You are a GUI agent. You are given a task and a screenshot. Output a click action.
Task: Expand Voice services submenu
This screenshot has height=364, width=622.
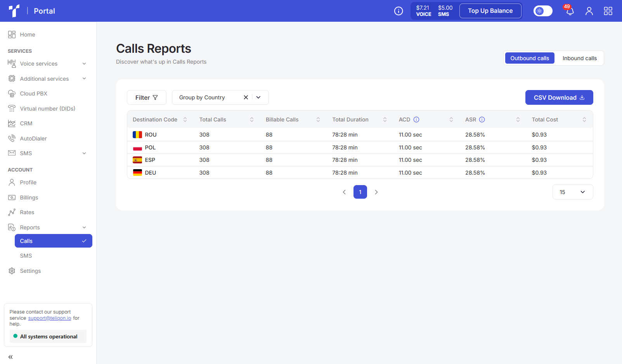click(84, 64)
